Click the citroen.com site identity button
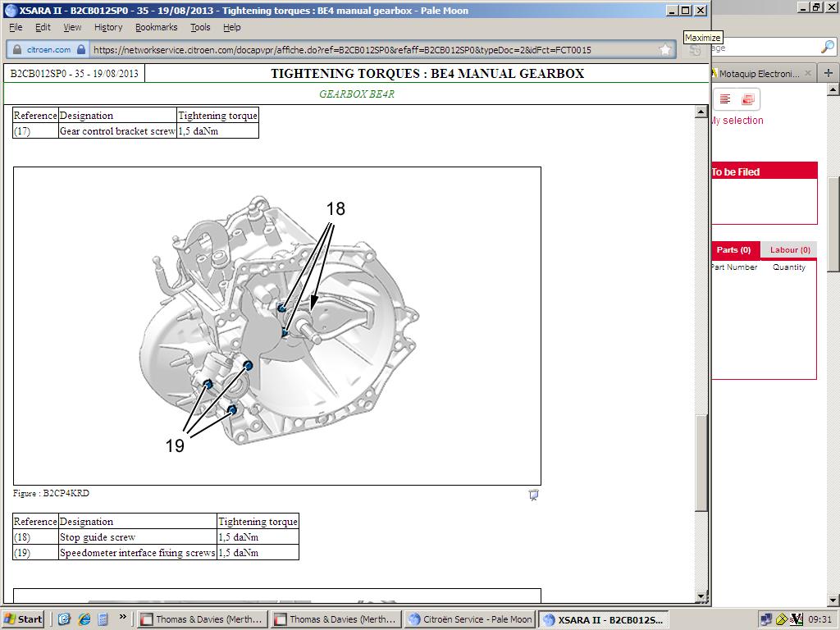This screenshot has height=630, width=840. 48,50
